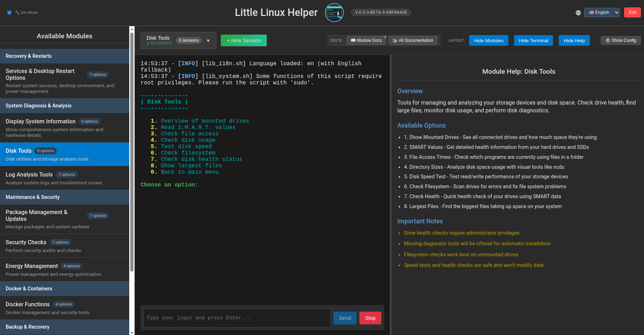Click the modules list scrollbar thumb
This screenshot has height=335, width=644.
[x=132, y=152]
